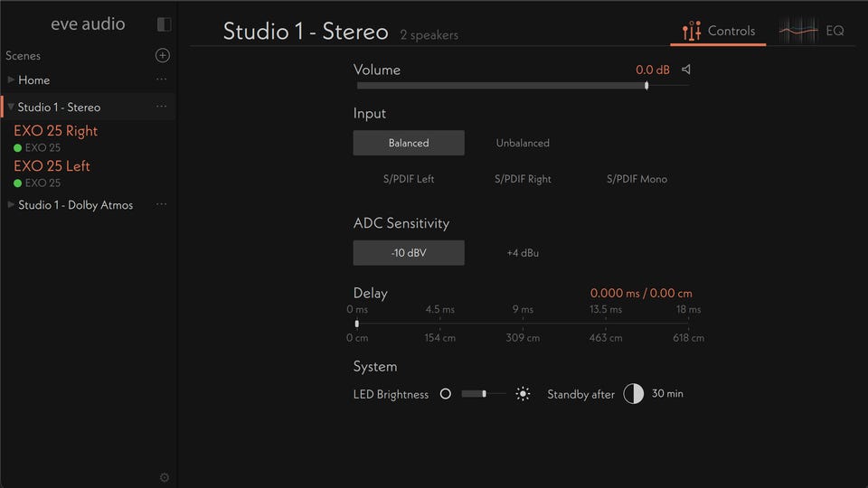The height and width of the screenshot is (488, 868).
Task: Click the LED Brightness slider handle
Action: 485,394
